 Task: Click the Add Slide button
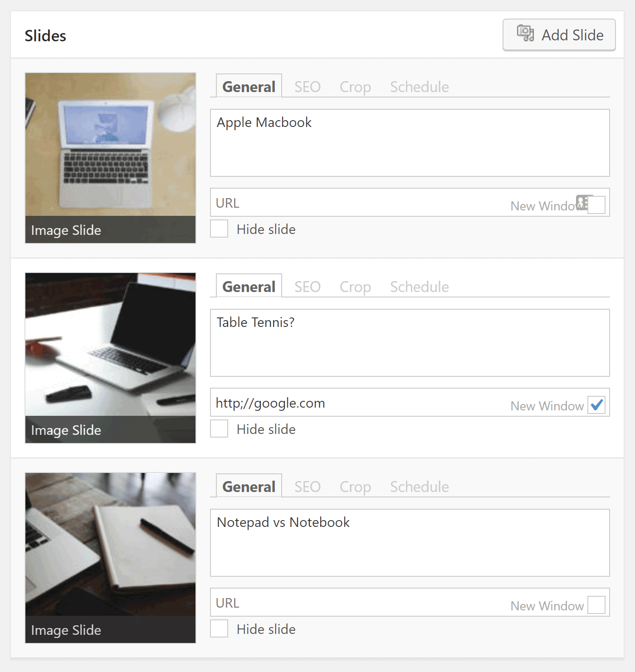(x=559, y=35)
